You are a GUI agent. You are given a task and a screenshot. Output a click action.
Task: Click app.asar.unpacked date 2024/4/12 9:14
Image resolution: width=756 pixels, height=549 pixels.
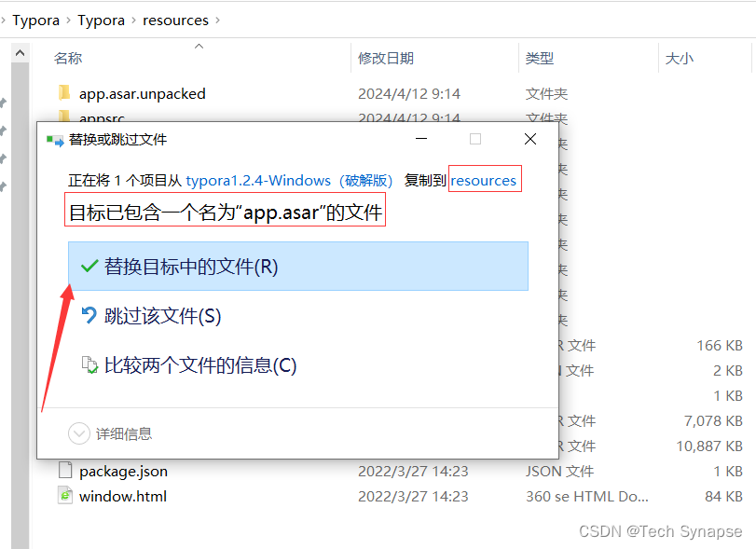pyautogui.click(x=409, y=93)
